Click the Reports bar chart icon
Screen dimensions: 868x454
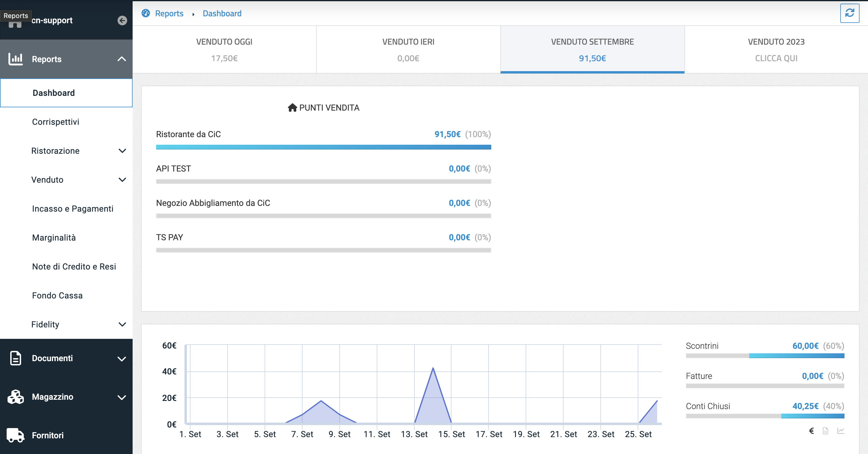point(15,59)
